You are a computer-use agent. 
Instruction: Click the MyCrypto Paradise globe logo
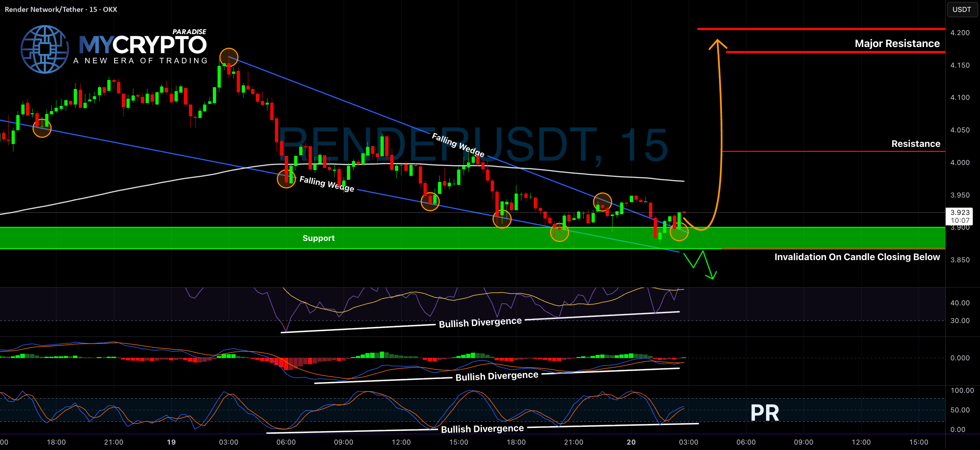click(x=44, y=49)
